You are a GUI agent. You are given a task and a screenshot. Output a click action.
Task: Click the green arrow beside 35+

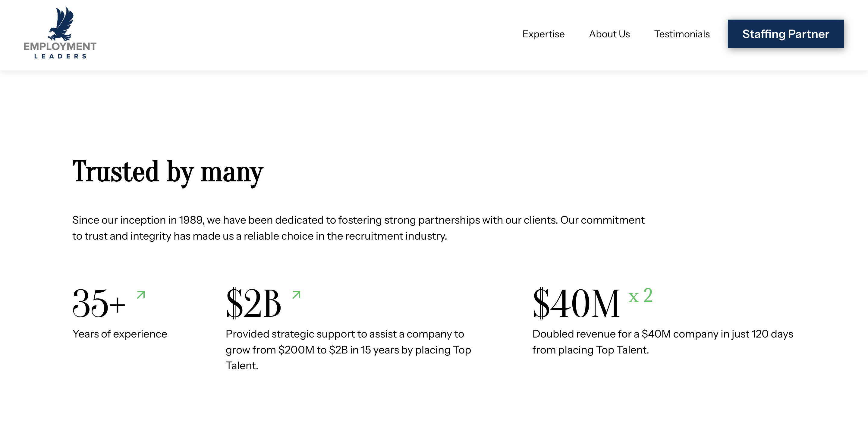click(141, 295)
